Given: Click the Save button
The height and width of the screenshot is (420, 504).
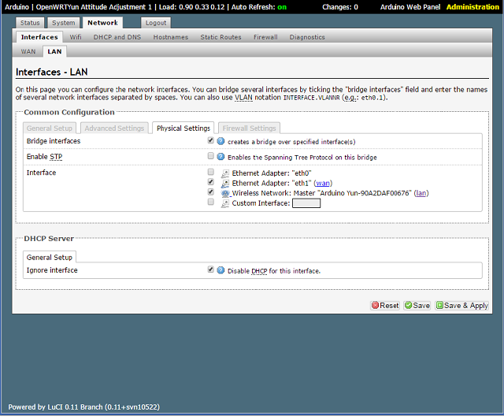Looking at the screenshot, I should [x=417, y=305].
